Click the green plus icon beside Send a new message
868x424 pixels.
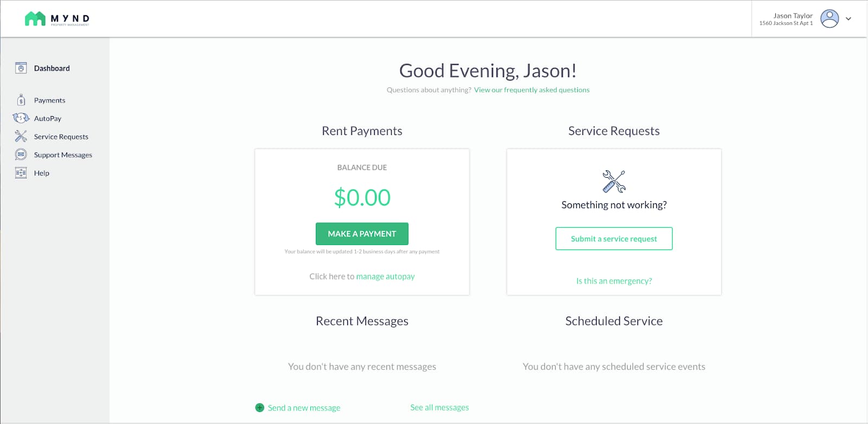coord(260,408)
